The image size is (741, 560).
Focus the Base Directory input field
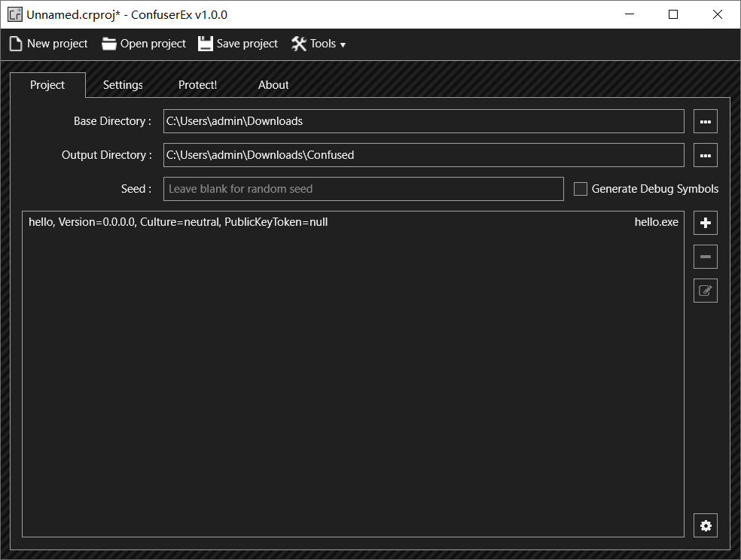point(424,121)
